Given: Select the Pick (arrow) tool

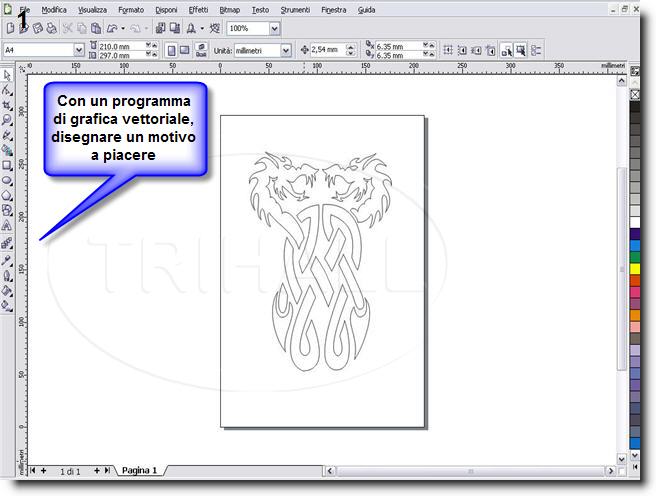Looking at the screenshot, I should [7, 75].
